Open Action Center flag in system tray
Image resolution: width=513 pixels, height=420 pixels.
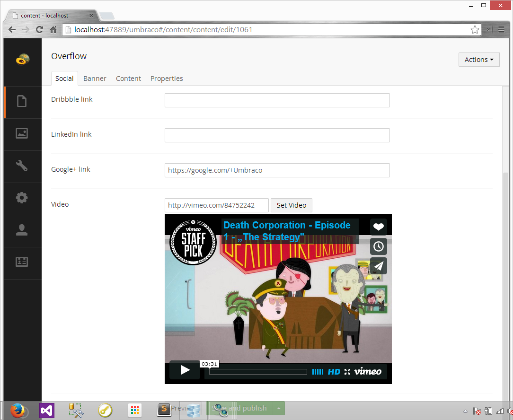[x=477, y=411]
